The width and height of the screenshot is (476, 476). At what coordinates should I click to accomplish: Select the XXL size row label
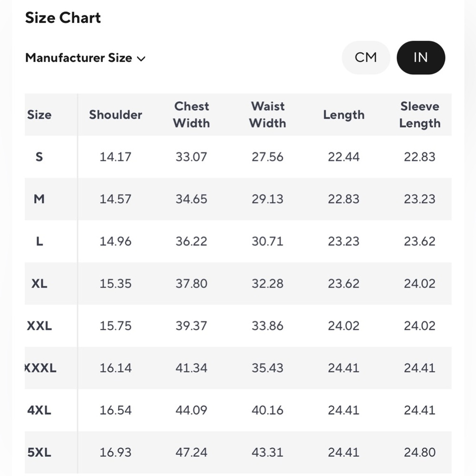pos(39,326)
